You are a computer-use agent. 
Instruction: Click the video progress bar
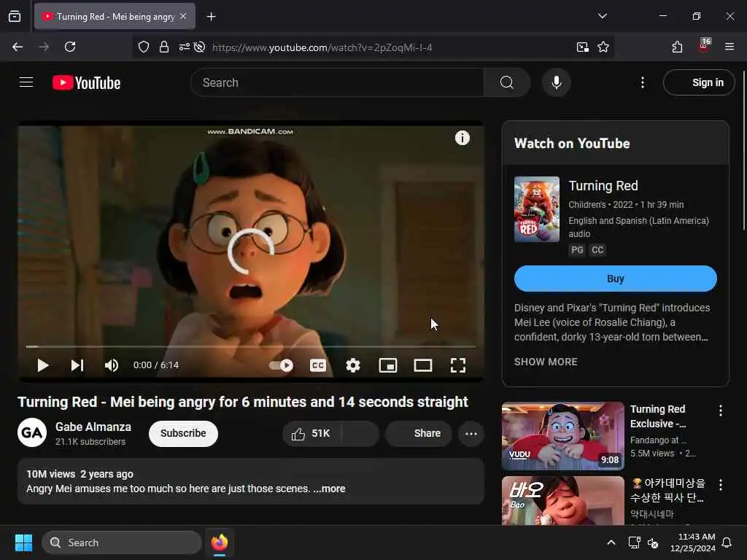pyautogui.click(x=251, y=346)
